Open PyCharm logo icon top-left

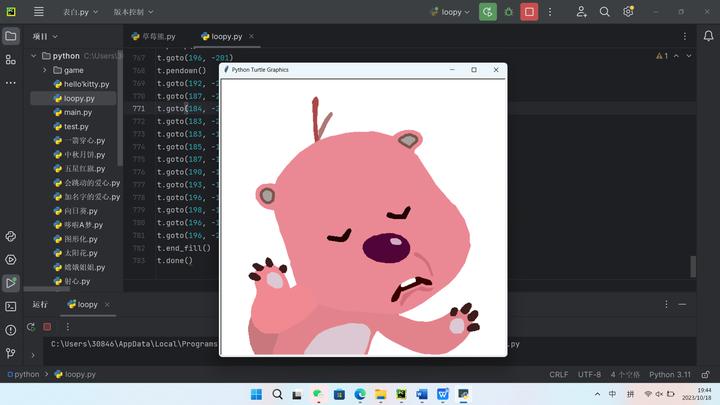click(11, 12)
